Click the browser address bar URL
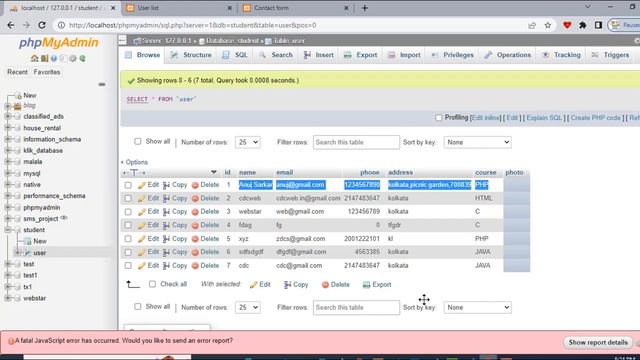The image size is (640, 360). (192, 25)
